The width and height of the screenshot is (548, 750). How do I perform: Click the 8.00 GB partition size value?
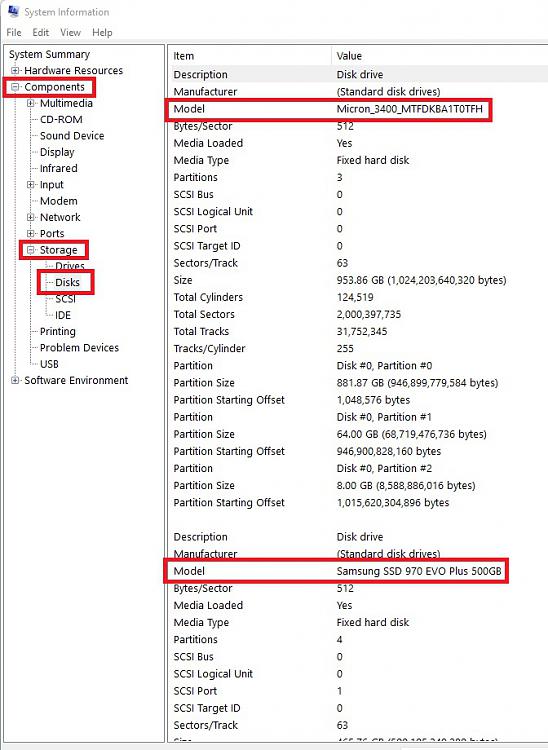tap(406, 486)
